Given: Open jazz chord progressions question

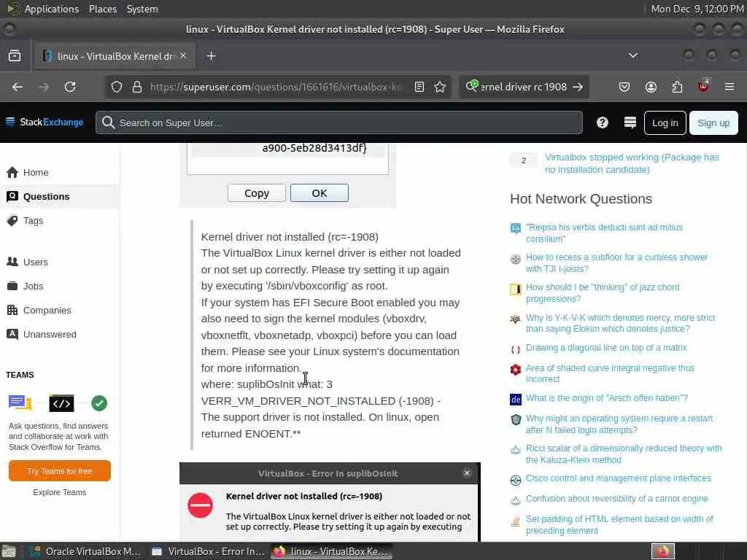Looking at the screenshot, I should (x=602, y=293).
